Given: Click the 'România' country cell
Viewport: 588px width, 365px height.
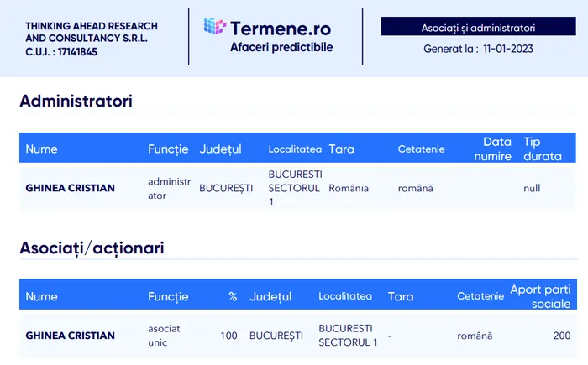Looking at the screenshot, I should tap(349, 188).
